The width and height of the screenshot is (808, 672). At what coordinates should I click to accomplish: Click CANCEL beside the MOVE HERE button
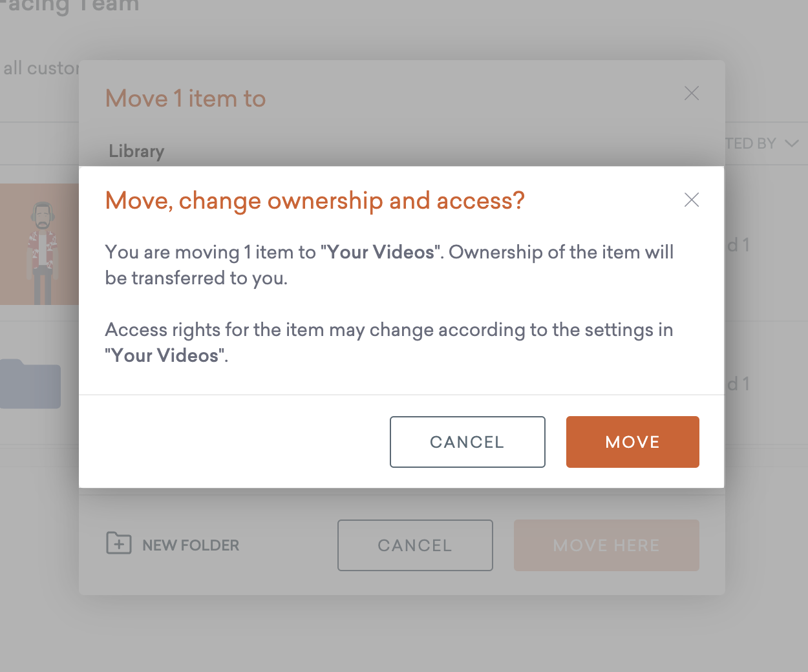(415, 545)
